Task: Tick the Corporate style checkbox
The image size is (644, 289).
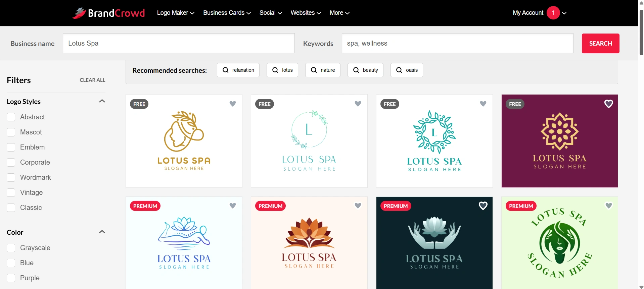Action: click(11, 162)
